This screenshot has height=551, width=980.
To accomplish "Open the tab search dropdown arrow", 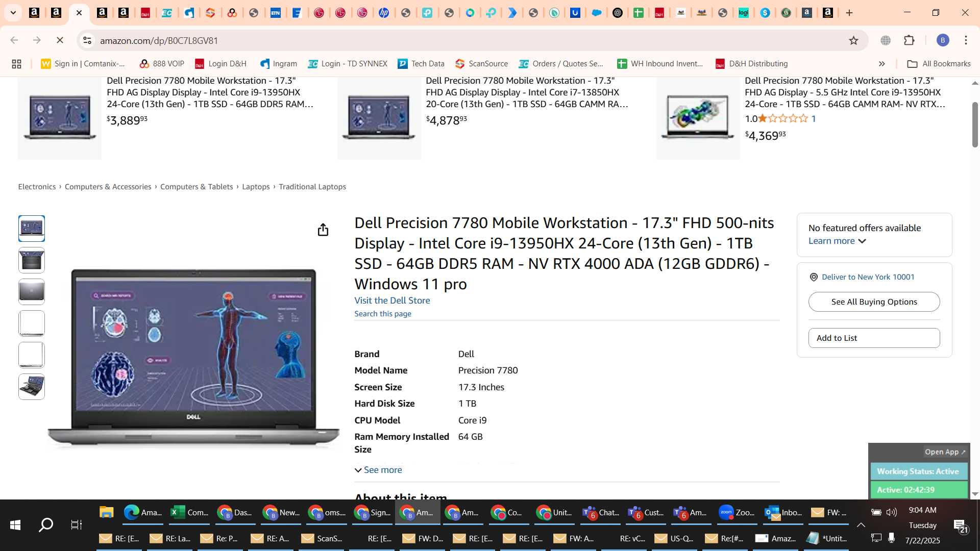I will tap(13, 13).
